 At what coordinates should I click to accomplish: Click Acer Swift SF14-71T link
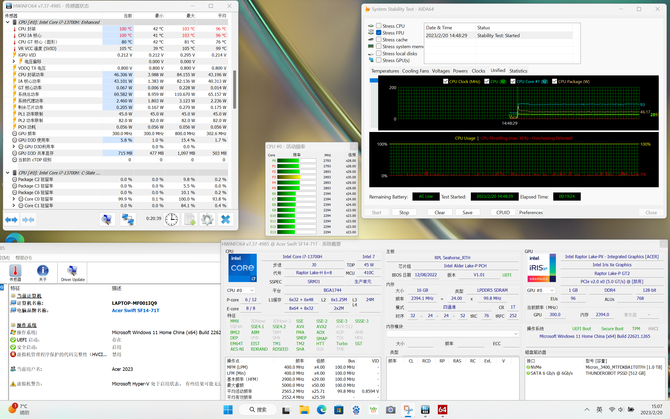pos(135,311)
